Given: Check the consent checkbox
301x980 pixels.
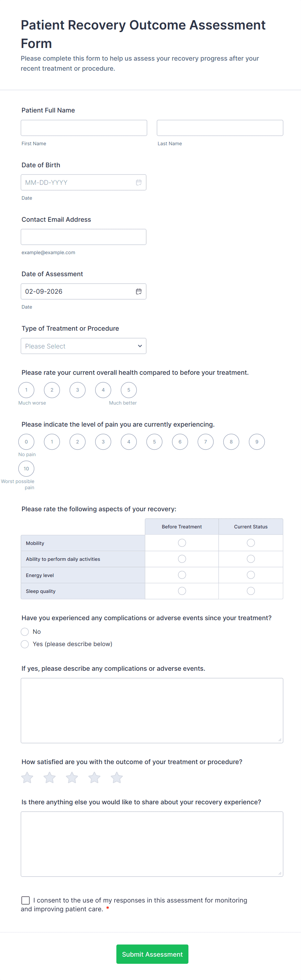Looking at the screenshot, I should 26,900.
